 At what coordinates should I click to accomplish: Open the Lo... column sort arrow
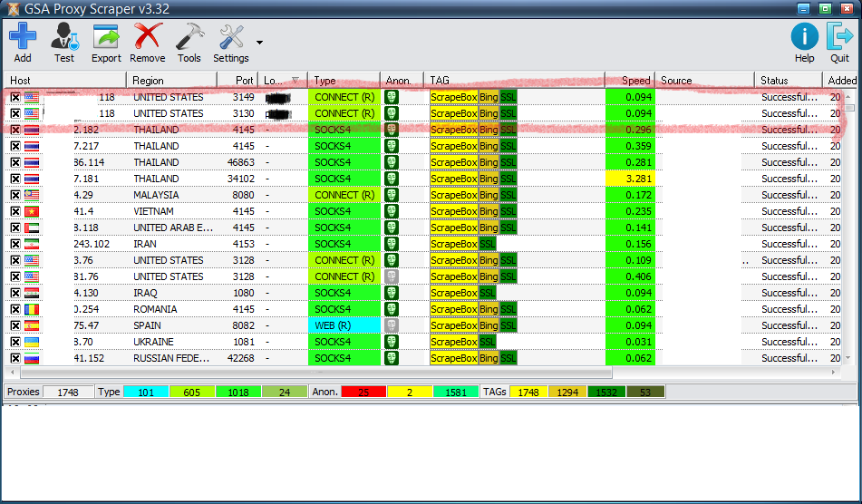click(295, 81)
